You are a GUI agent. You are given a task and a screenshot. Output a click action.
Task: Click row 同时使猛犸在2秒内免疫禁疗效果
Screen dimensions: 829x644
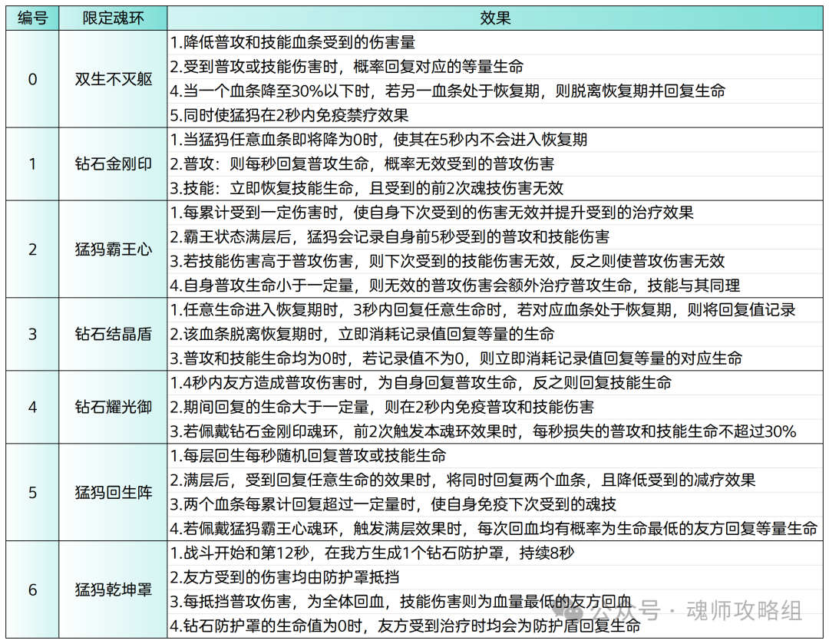click(495, 115)
